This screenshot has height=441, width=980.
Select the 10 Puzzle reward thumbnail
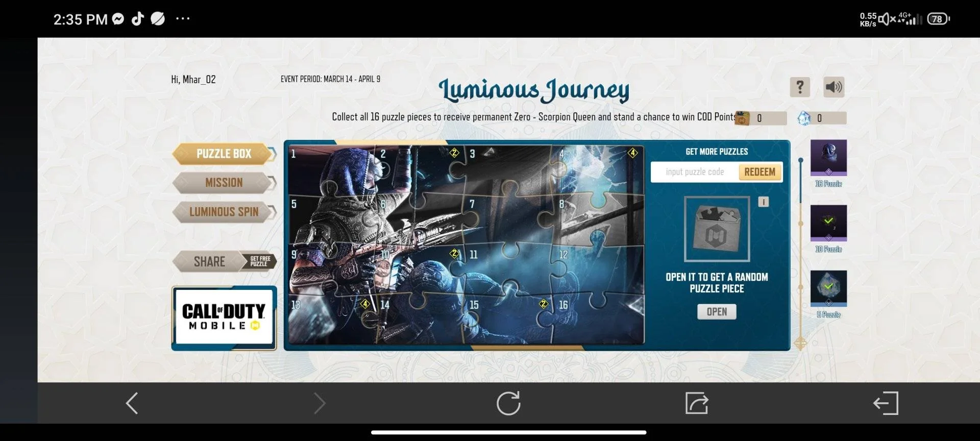(828, 223)
